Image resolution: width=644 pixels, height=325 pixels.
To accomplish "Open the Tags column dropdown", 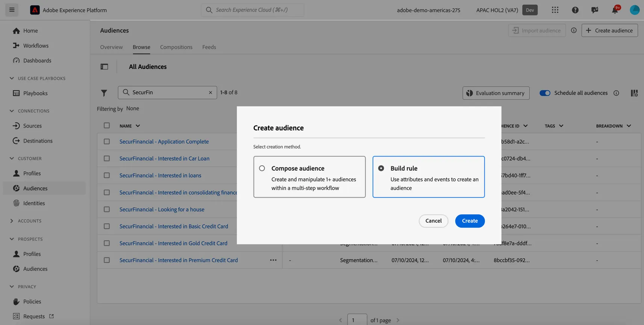I will pyautogui.click(x=561, y=126).
